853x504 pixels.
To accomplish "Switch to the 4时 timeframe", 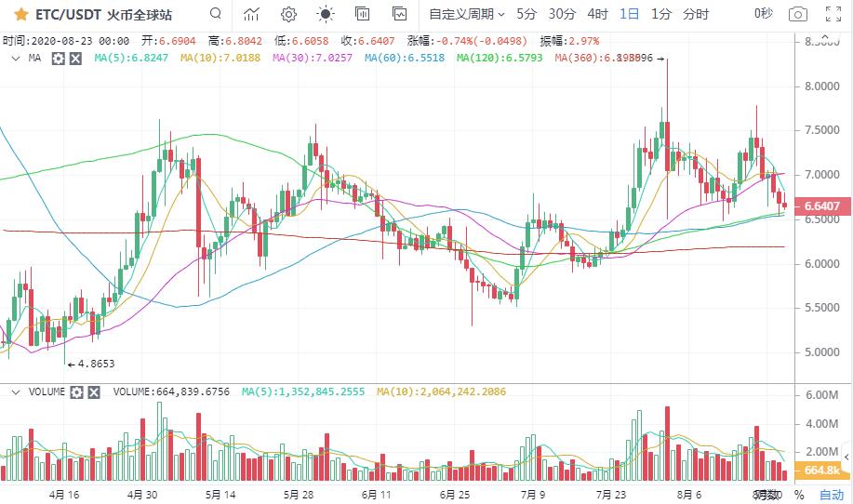I will [x=597, y=14].
